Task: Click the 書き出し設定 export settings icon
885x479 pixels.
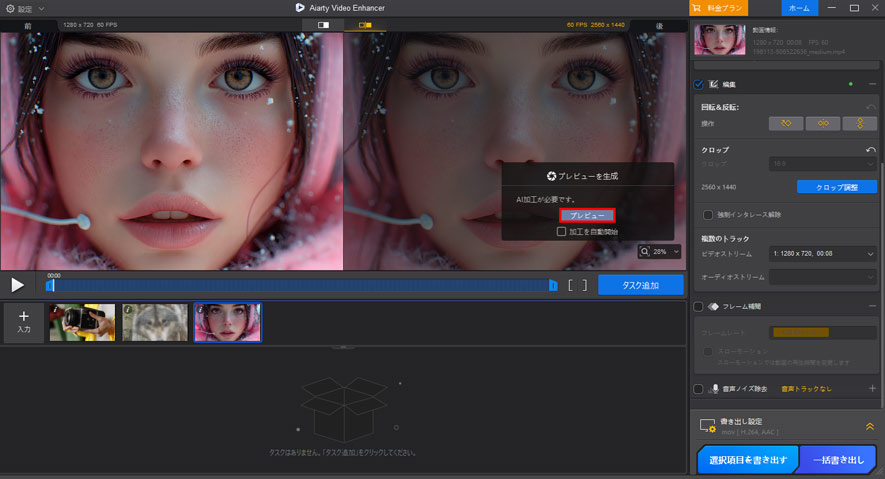Action: pyautogui.click(x=708, y=426)
